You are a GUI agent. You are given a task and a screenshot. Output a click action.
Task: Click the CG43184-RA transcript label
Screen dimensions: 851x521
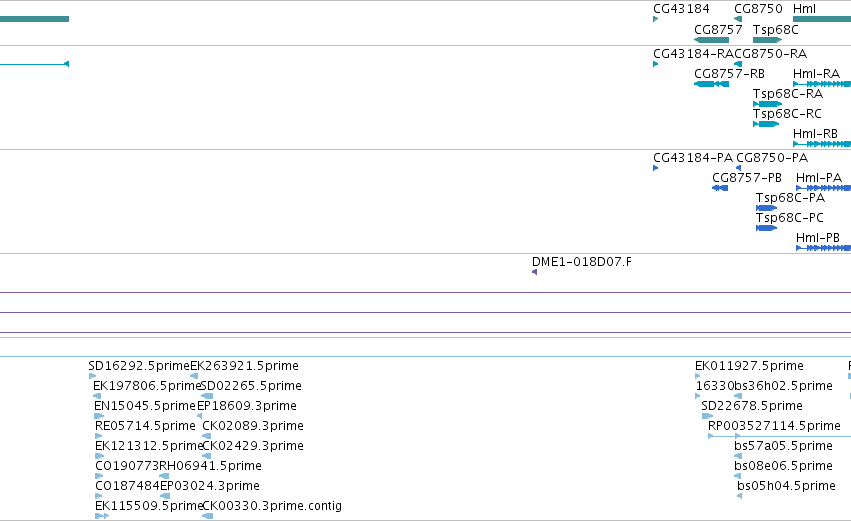pos(693,54)
